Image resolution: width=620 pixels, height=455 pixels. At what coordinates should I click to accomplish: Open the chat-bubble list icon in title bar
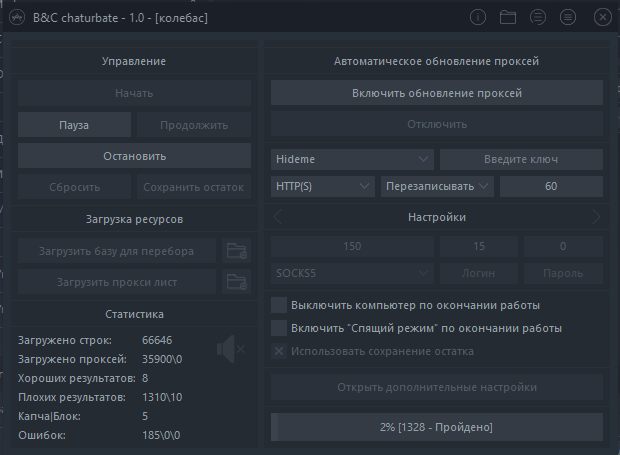tap(538, 17)
